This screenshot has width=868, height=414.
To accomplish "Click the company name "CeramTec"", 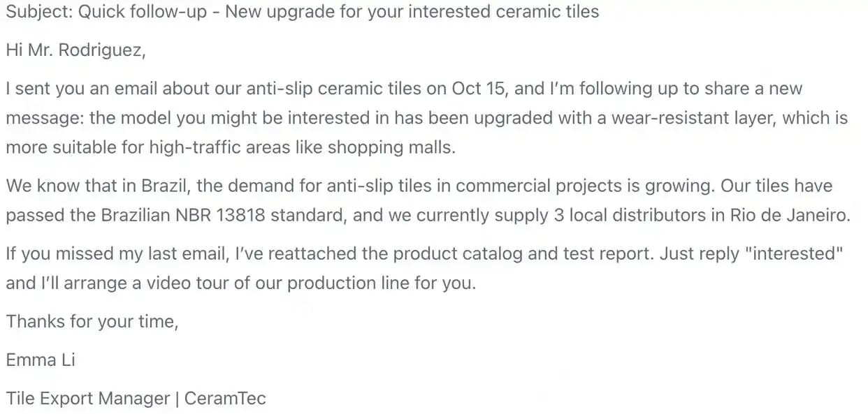I will (x=226, y=399).
